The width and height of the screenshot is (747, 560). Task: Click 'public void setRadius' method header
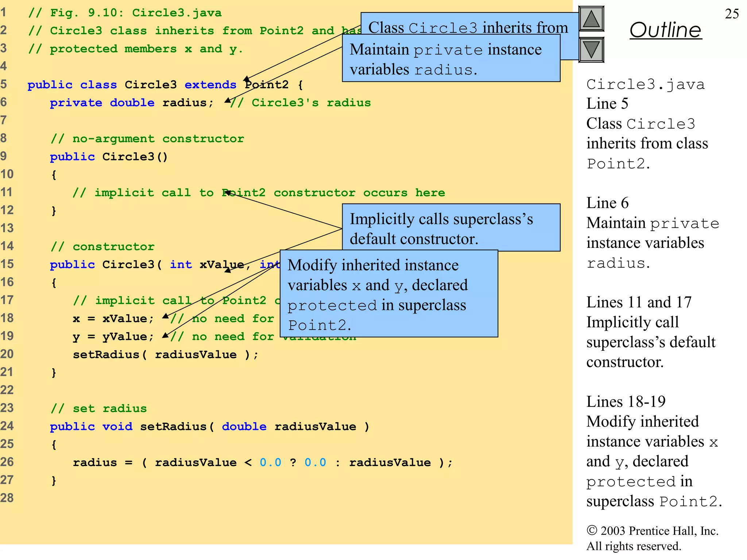[209, 427]
